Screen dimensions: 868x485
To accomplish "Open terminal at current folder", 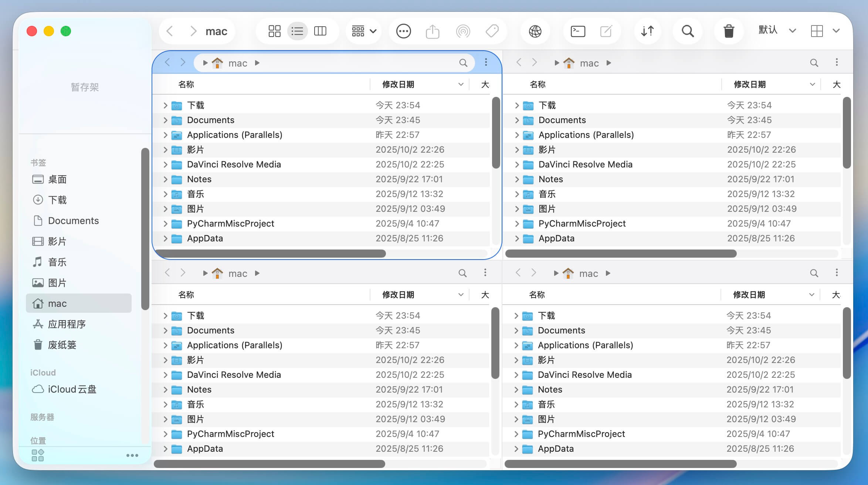I will click(577, 31).
